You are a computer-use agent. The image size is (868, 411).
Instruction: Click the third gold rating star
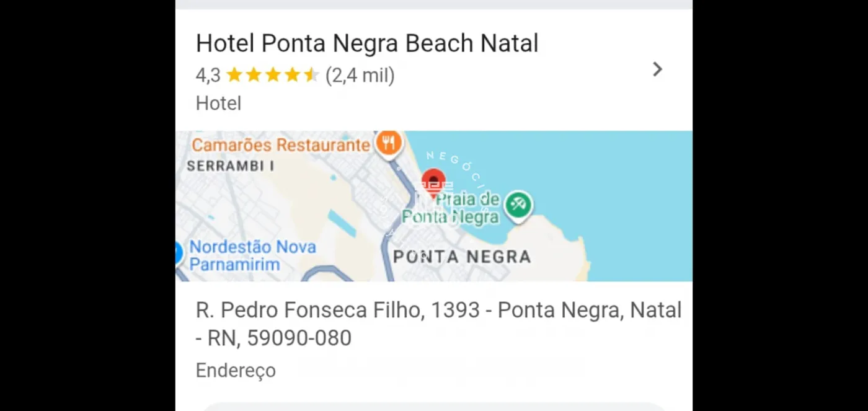[x=273, y=76]
